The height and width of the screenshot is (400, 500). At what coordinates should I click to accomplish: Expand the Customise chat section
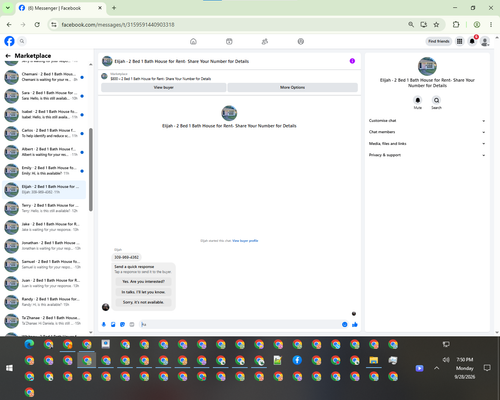(x=427, y=121)
